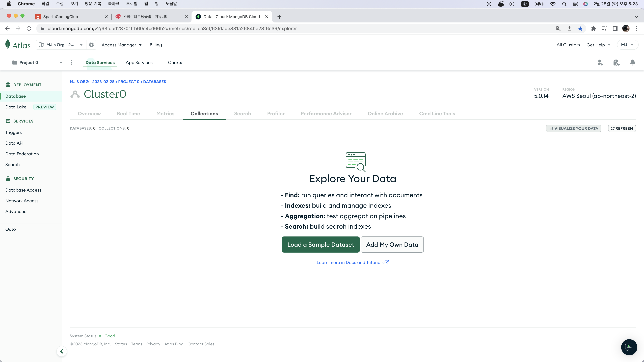The width and height of the screenshot is (644, 362).
Task: Click the Chrome three-dot menu
Action: (x=636, y=28)
